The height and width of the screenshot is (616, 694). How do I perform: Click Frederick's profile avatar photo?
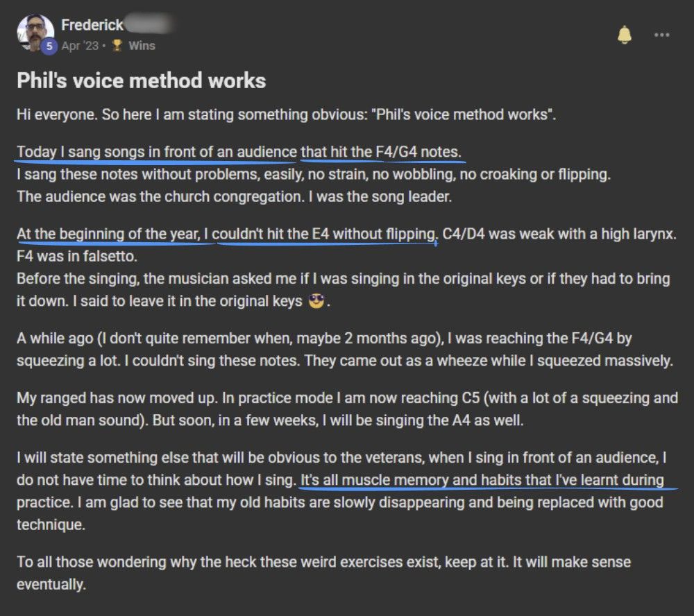(35, 31)
